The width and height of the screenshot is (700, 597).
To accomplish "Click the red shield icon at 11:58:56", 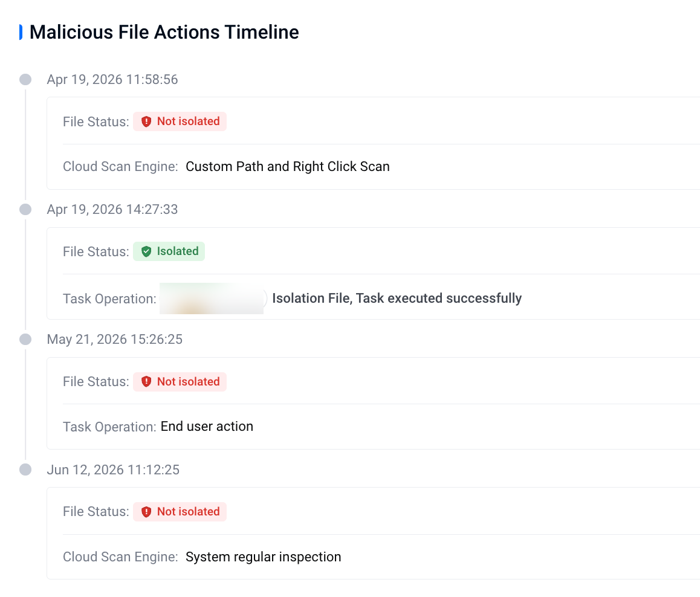I will coord(146,122).
